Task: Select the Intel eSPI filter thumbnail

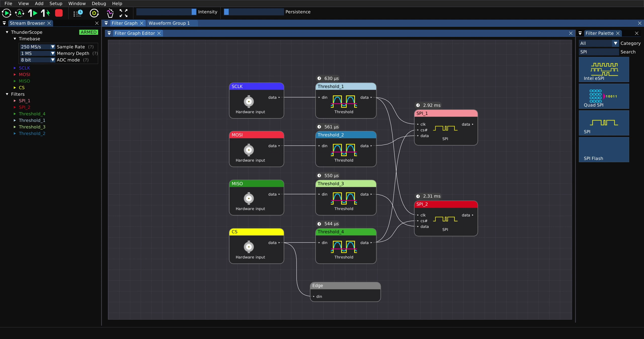Action: click(x=604, y=70)
